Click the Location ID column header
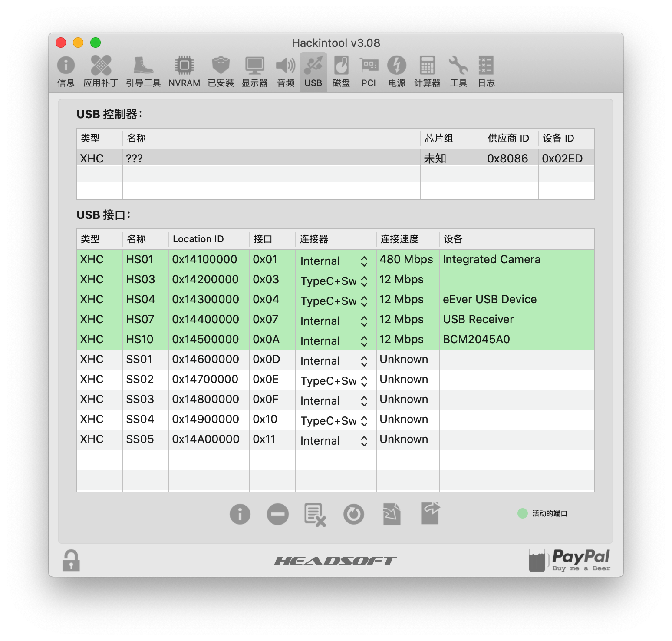The image size is (672, 641). 209,239
